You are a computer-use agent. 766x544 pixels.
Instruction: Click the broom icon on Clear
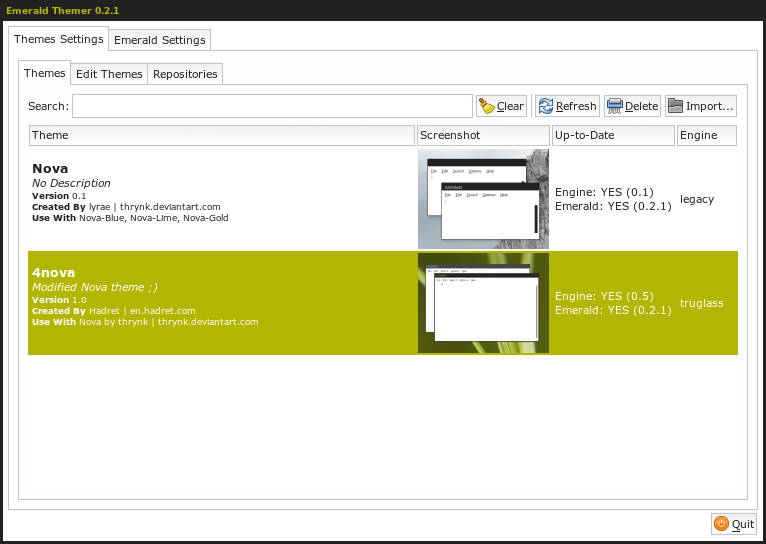click(487, 106)
